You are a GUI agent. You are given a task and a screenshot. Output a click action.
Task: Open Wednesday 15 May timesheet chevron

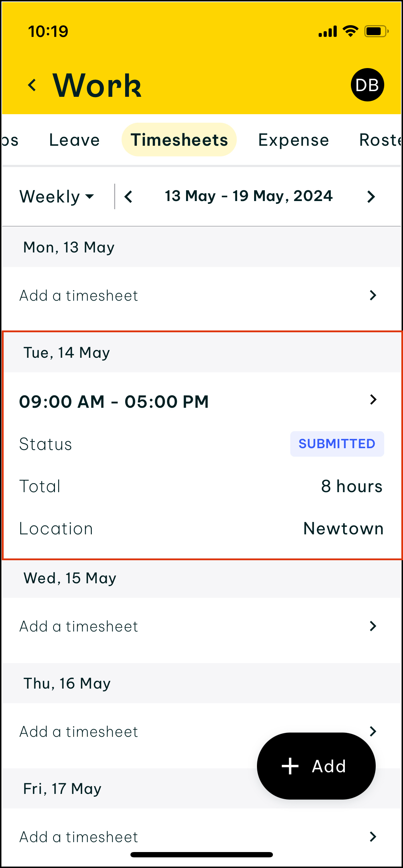point(373,626)
